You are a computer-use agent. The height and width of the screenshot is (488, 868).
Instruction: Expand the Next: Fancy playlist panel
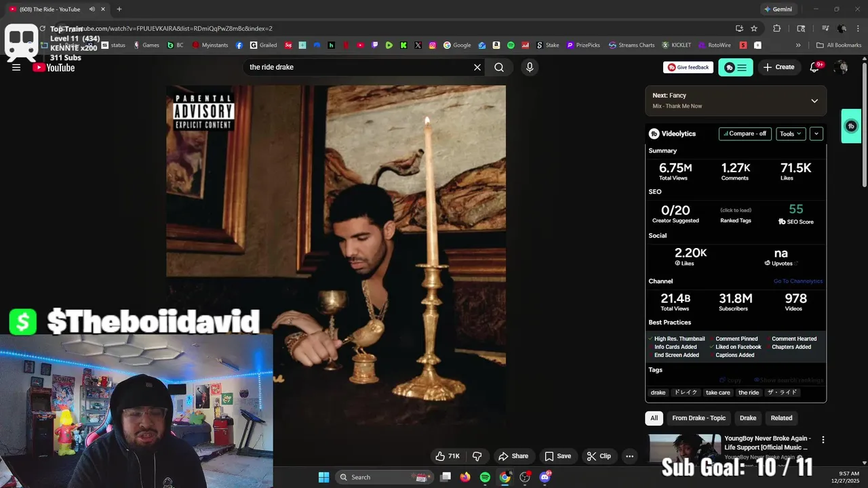click(x=814, y=101)
